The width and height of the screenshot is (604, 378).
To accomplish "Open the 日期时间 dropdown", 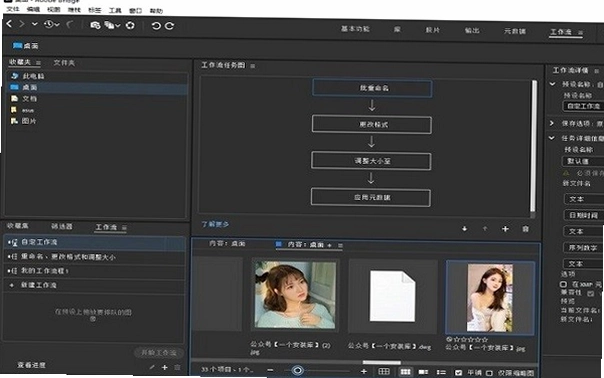I will coord(584,215).
